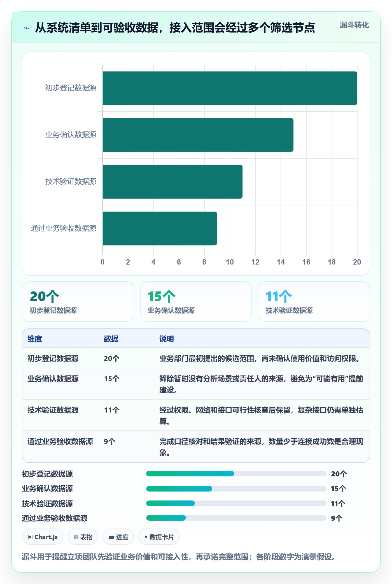
Task: Click the description starting 经过权限、网络和接口
Action: pyautogui.click(x=261, y=416)
